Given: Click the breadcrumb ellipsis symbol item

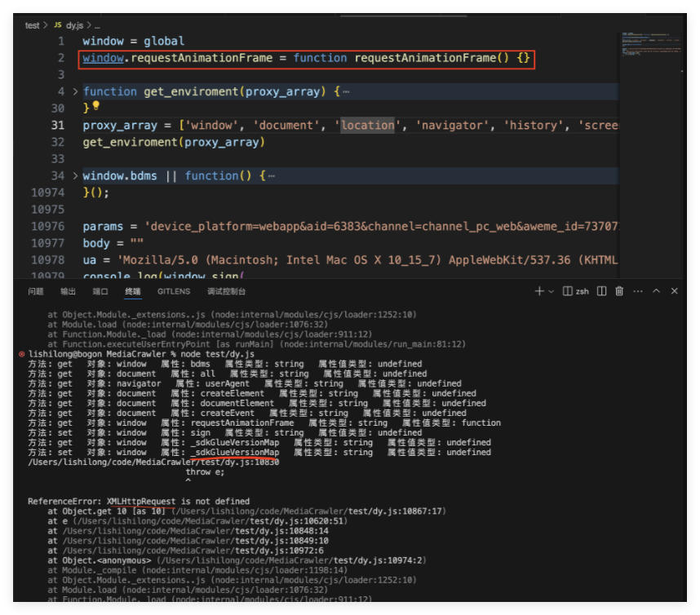Looking at the screenshot, I should [x=97, y=26].
